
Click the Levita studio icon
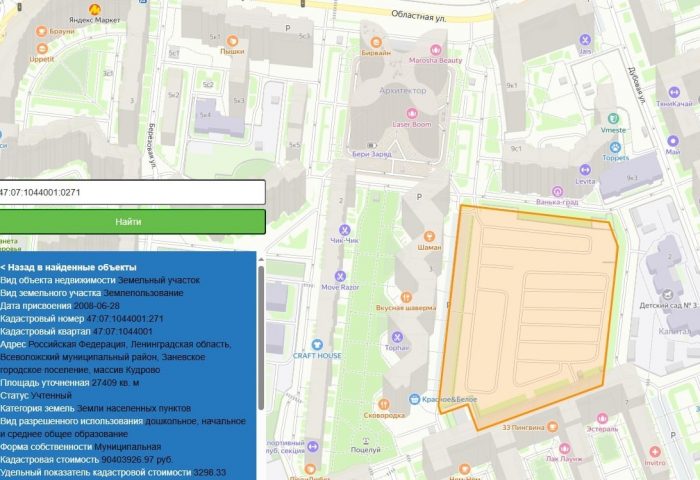coord(586,170)
